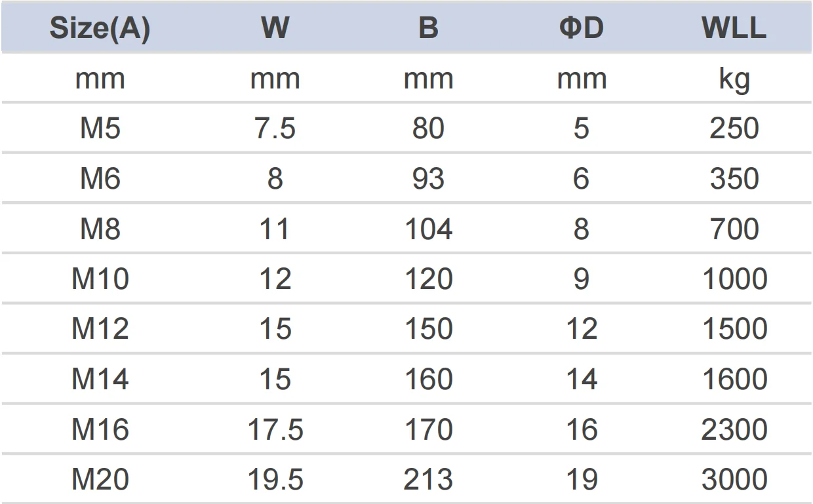Select the kg unit cell
Screen dimensions: 813x504
734,79
